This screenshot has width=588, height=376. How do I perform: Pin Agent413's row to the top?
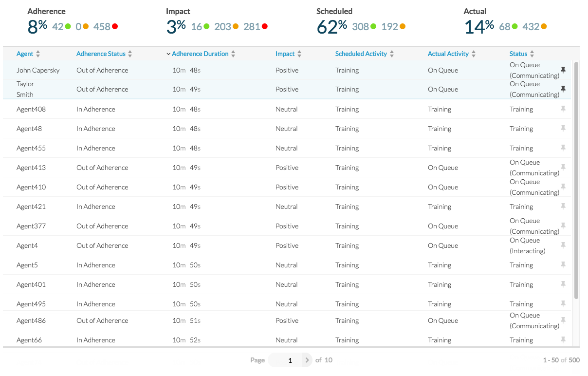(x=563, y=167)
